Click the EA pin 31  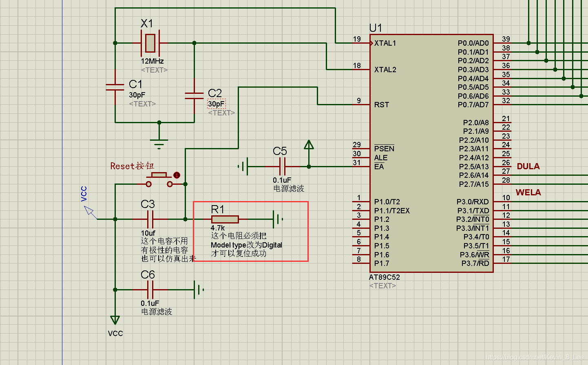[361, 166]
